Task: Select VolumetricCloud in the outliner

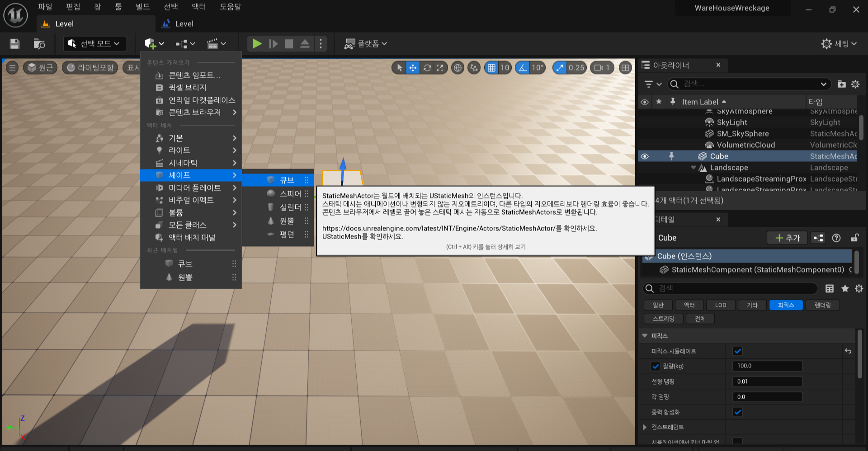Action: pos(745,145)
